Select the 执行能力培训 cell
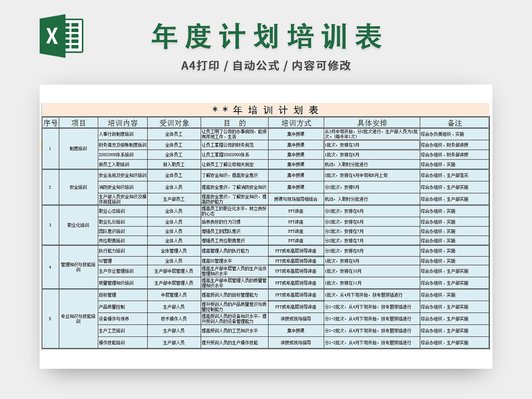This screenshot has width=532, height=399. point(123,251)
